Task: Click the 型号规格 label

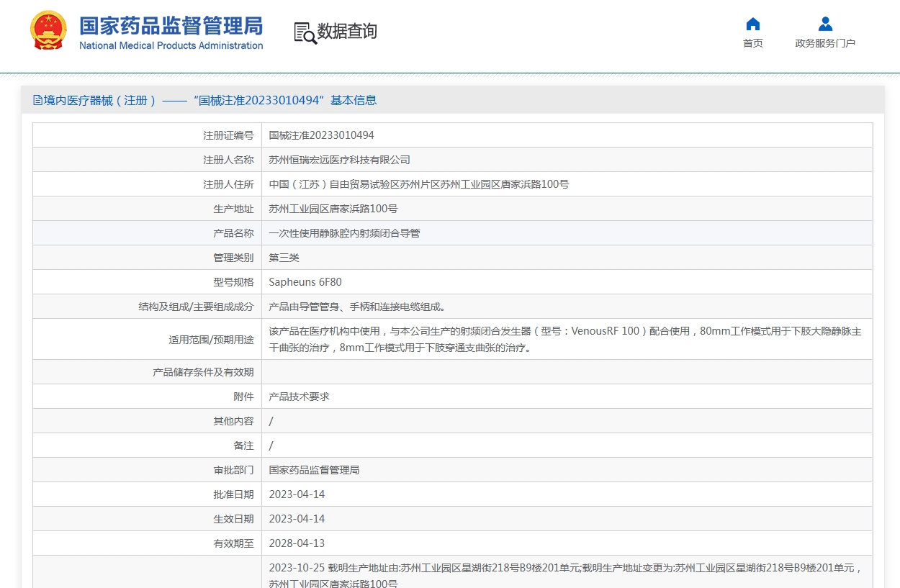Action: point(233,282)
